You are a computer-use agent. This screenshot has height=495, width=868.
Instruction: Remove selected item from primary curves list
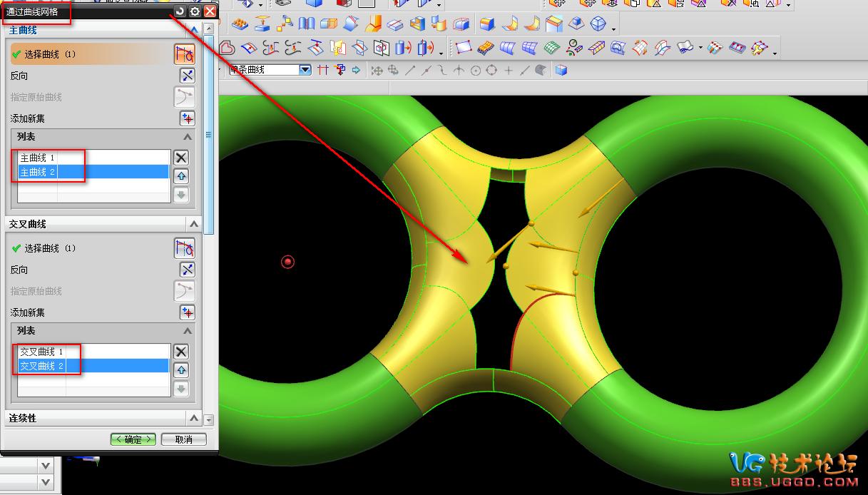click(181, 158)
